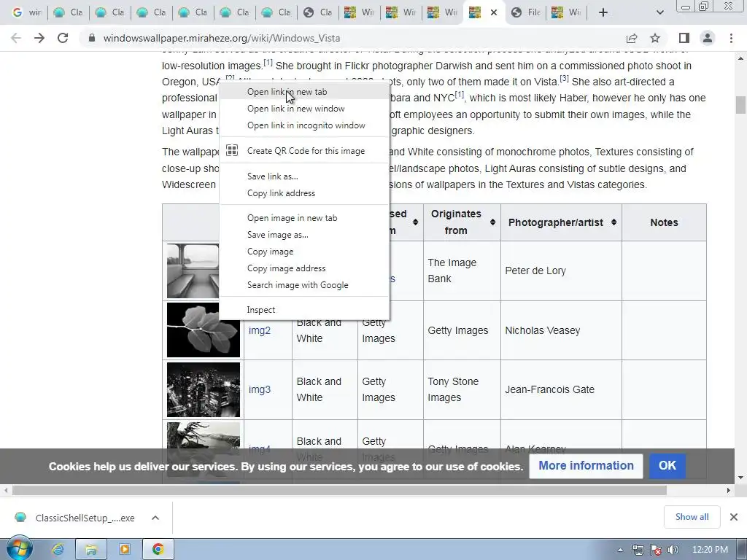The height and width of the screenshot is (560, 747).
Task: Launch Internet Explorer from taskbar
Action: click(x=58, y=550)
